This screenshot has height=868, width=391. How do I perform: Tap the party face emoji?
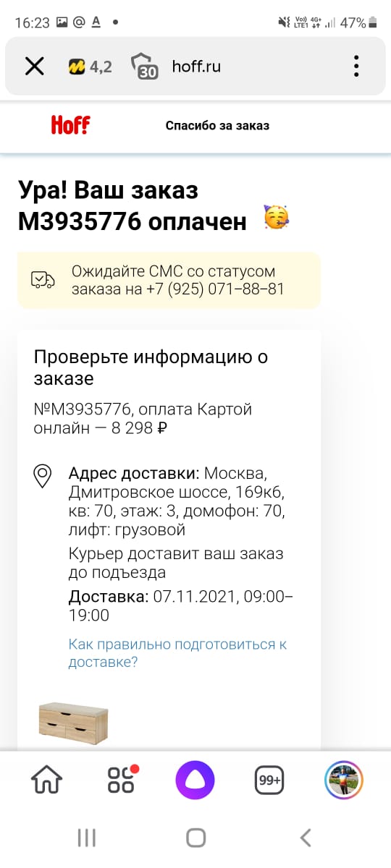(276, 218)
